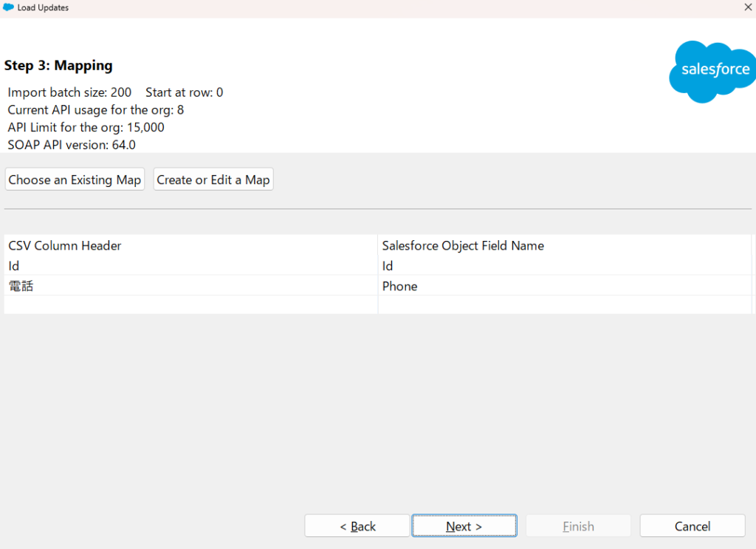Sort by CSV Column Header column
The width and height of the screenshot is (756, 549).
pos(65,245)
